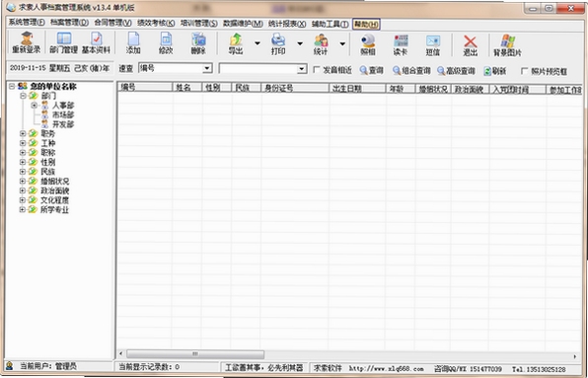Click the 刷新 refresh button
Screen dimensions: 588x378
coord(495,70)
